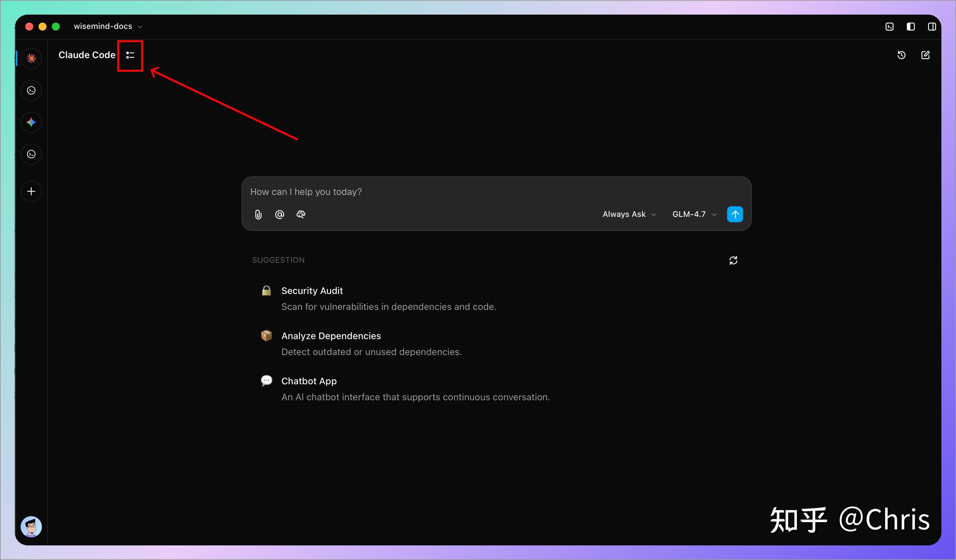
Task: Choose the Analyze Dependencies suggestion
Action: [331, 336]
